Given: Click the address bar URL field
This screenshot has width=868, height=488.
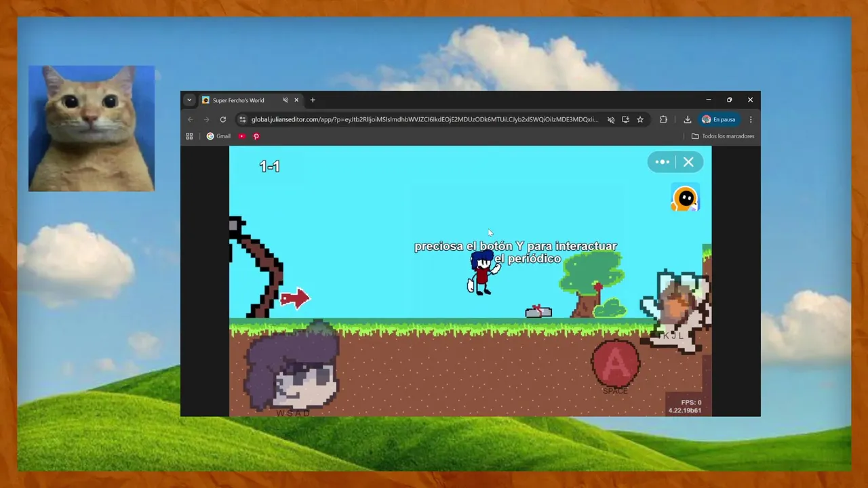Looking at the screenshot, I should coord(425,119).
